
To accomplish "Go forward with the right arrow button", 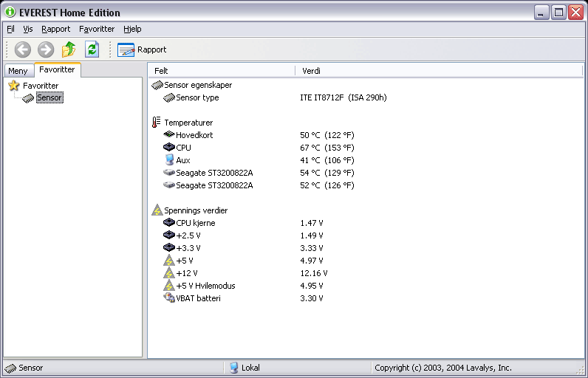I will click(x=46, y=49).
